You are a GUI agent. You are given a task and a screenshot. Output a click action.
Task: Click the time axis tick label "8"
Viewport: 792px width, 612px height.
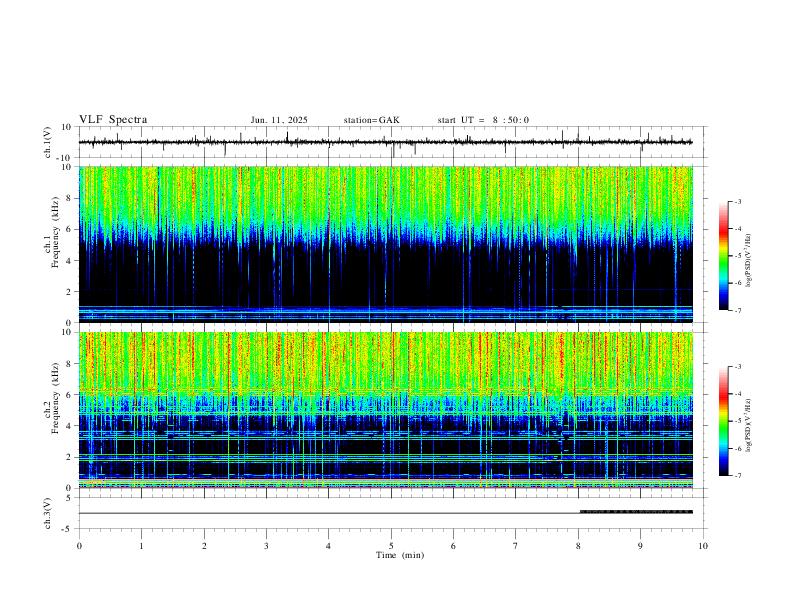578,546
